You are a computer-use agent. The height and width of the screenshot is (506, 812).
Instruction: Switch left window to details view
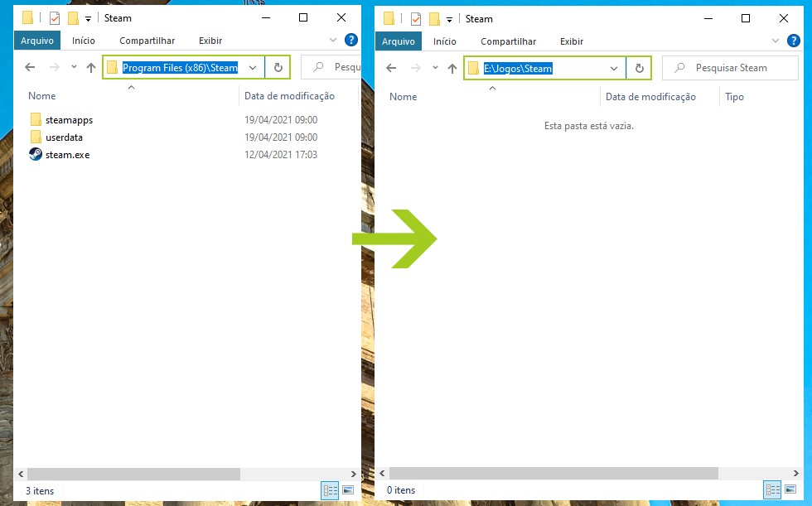[x=330, y=490]
